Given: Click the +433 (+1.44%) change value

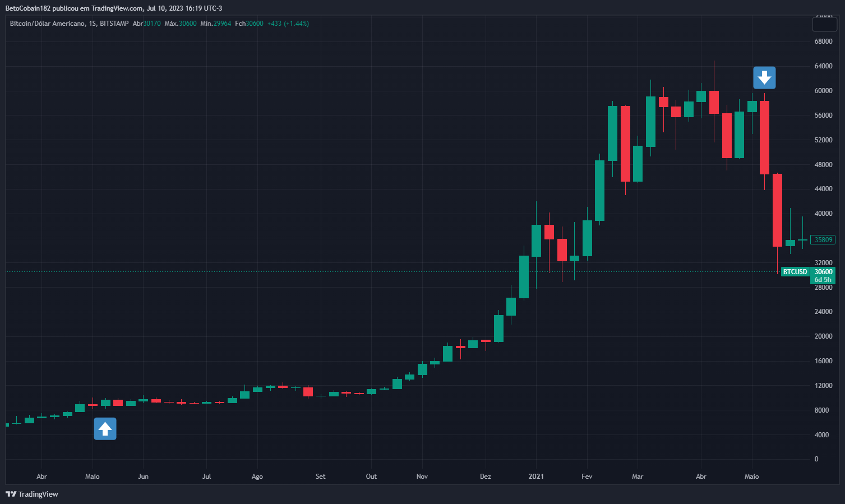Looking at the screenshot, I should [x=288, y=24].
